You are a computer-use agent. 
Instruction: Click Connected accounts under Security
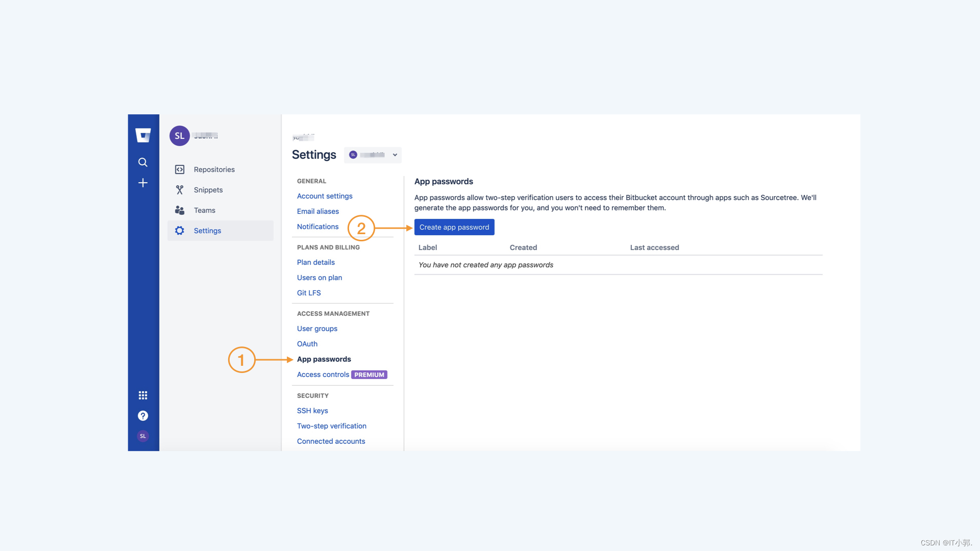point(330,441)
